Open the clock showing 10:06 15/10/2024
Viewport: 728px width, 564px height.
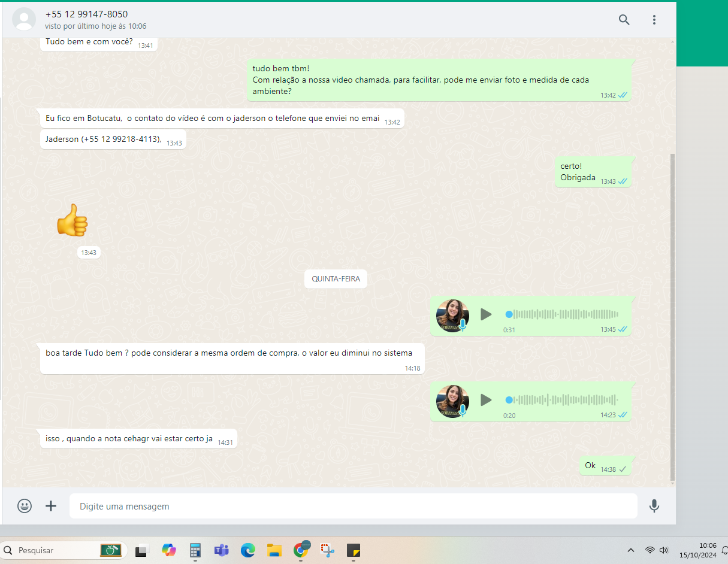click(x=699, y=550)
